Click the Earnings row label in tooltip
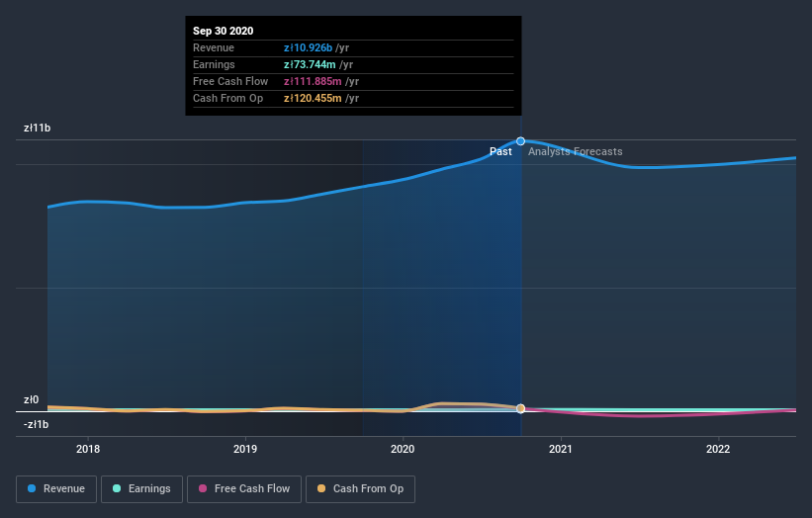Image resolution: width=812 pixels, height=518 pixels. pos(214,64)
